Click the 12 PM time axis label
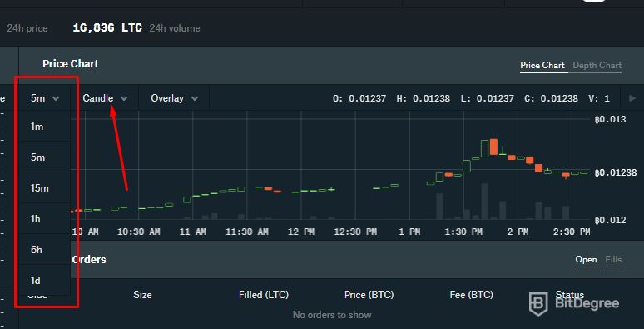The width and height of the screenshot is (644, 329). click(301, 232)
